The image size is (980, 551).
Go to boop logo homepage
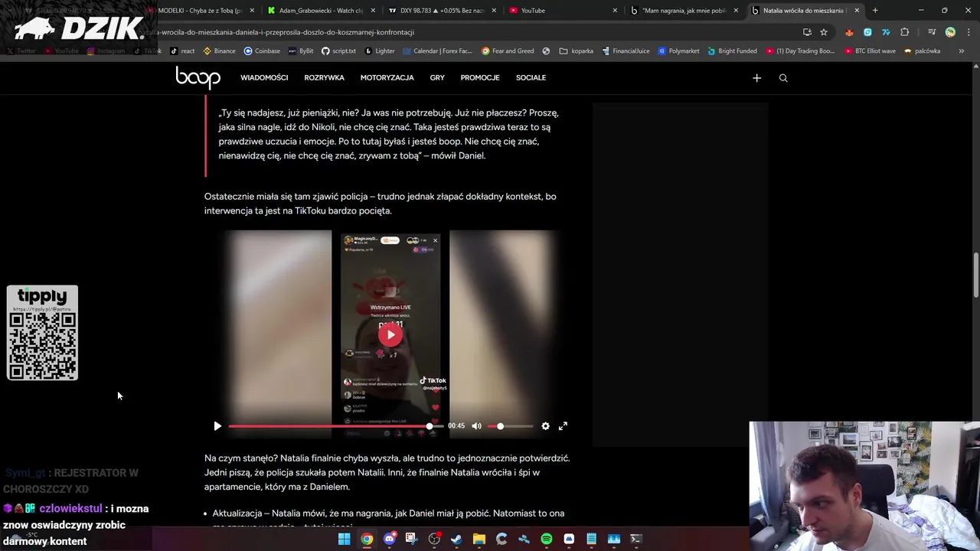click(x=198, y=77)
